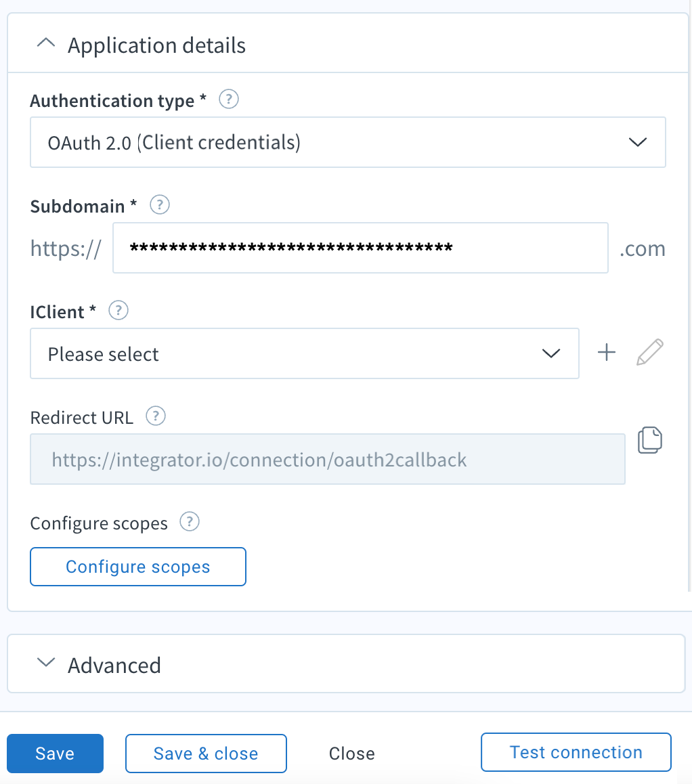Image resolution: width=692 pixels, height=784 pixels.
Task: Open the IClient Please select dropdown
Action: pyautogui.click(x=305, y=353)
